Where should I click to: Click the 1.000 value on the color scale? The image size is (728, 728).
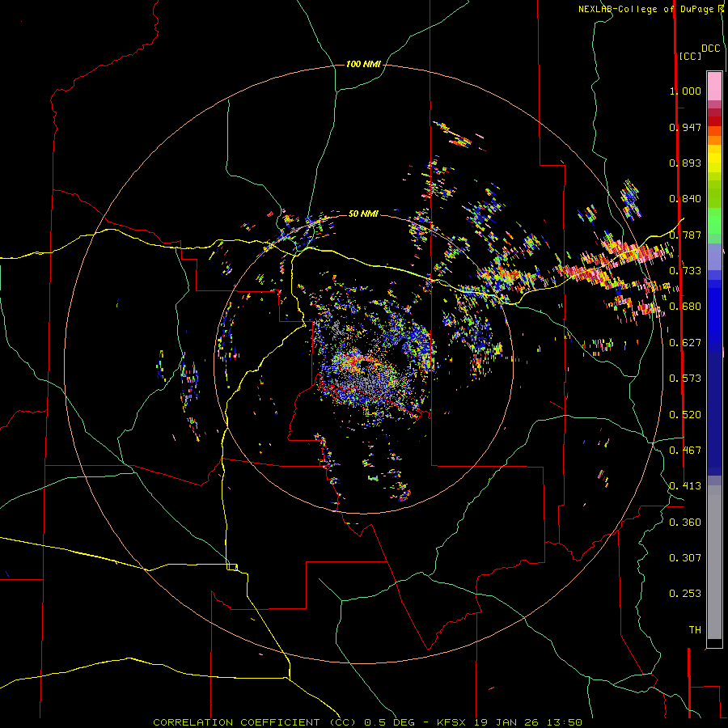point(685,91)
